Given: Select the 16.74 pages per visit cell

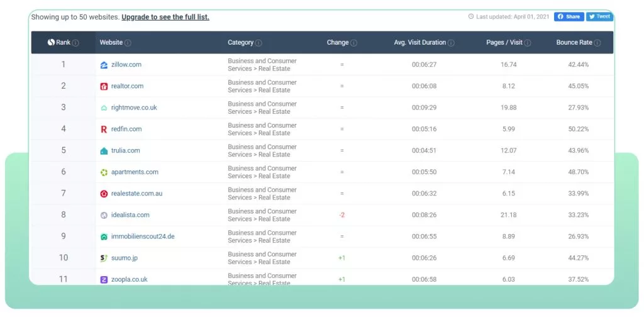Looking at the screenshot, I should (508, 64).
